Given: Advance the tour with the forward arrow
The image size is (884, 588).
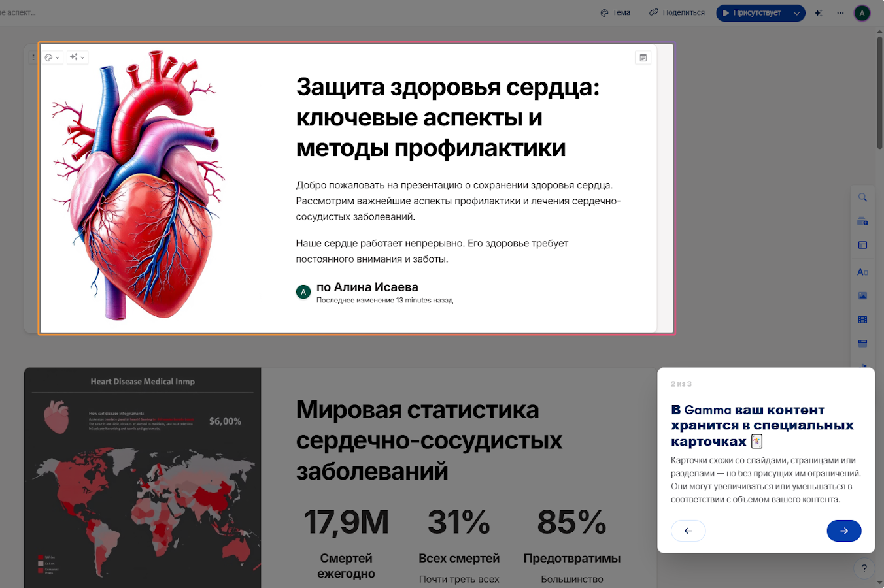Looking at the screenshot, I should click(x=844, y=531).
